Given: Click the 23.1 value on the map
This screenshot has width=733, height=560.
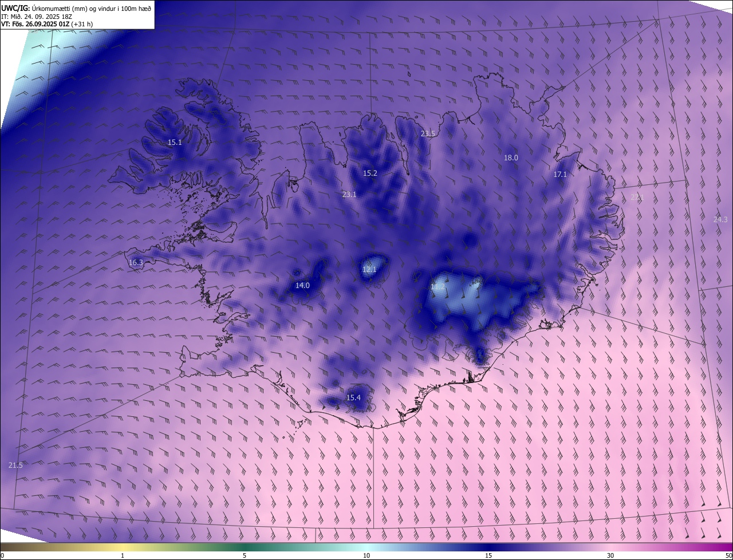Looking at the screenshot, I should (x=349, y=195).
